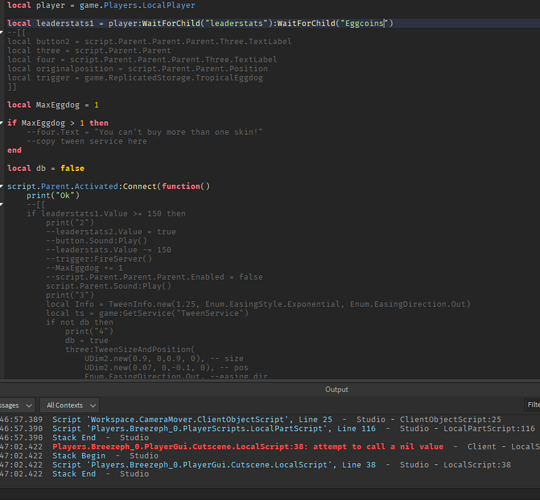Click the Filter field in Output
540x500 pixels.
[532, 405]
